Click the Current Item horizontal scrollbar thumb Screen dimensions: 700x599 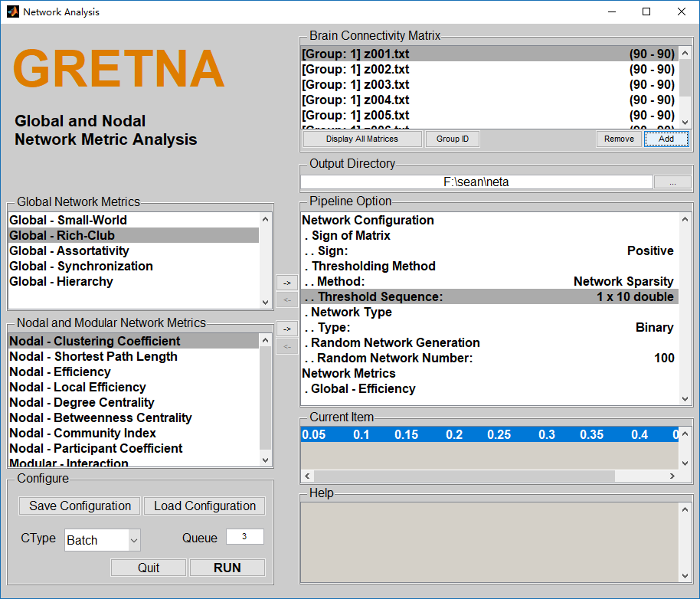[x=464, y=476]
